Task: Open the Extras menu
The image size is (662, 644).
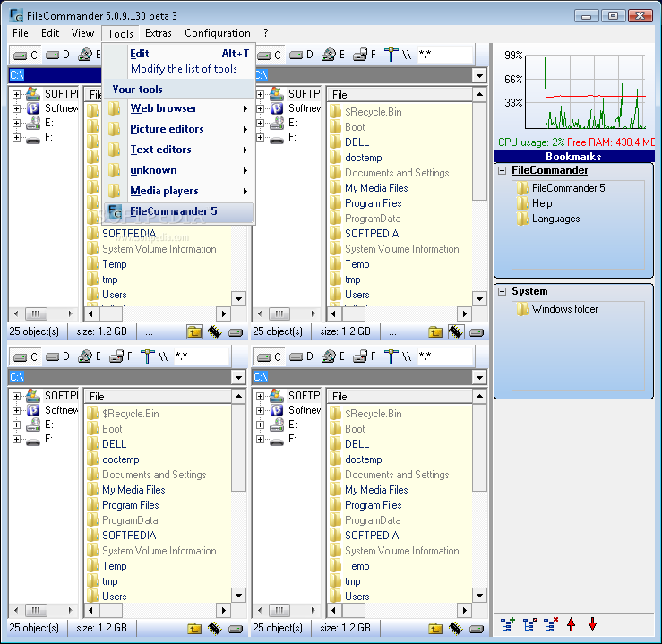Action: 159,33
